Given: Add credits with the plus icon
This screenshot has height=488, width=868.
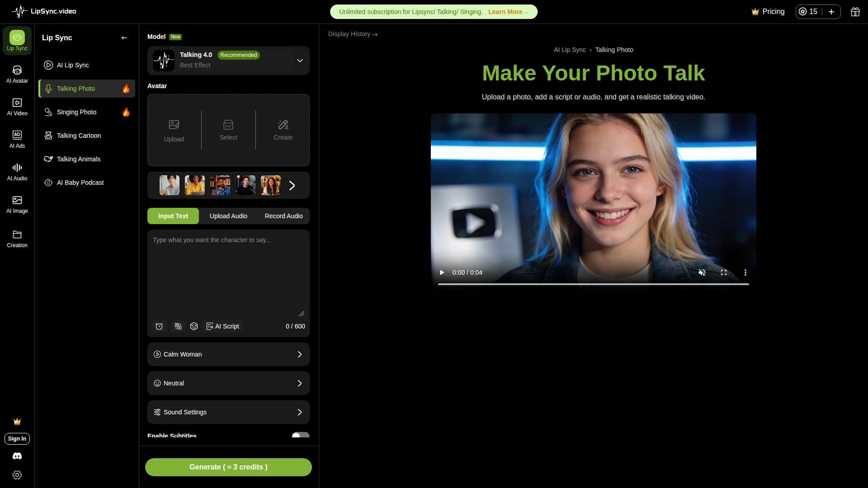Looking at the screenshot, I should [x=831, y=12].
